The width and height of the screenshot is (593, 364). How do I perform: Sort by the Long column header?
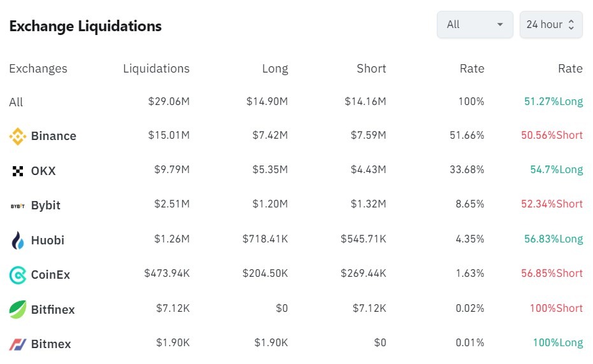[275, 69]
